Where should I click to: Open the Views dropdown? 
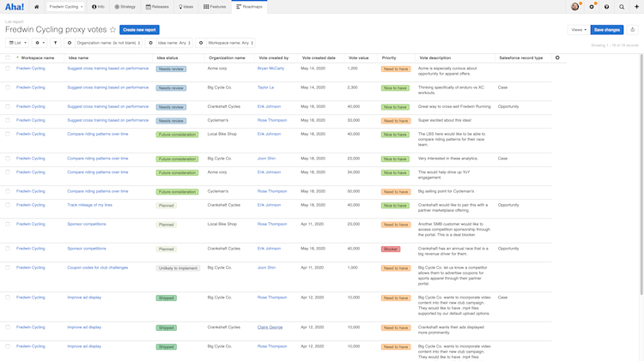pyautogui.click(x=579, y=29)
